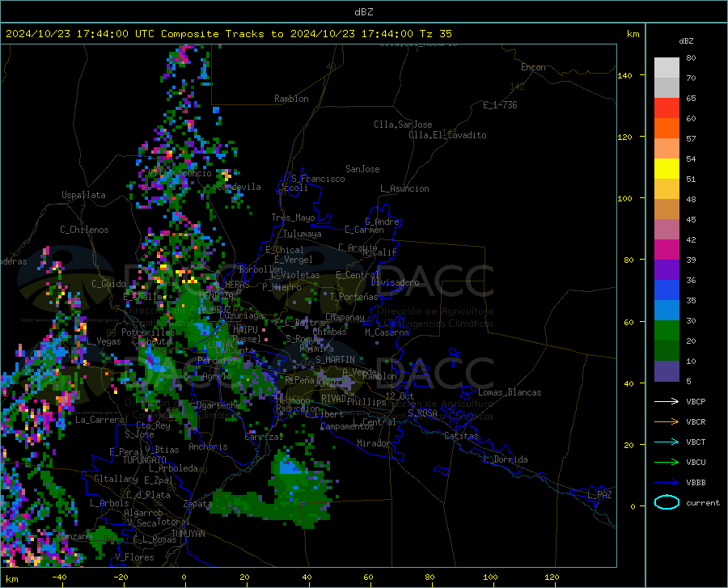Click the white VBCP arrow in legend
This screenshot has height=588, width=728.
667,401
